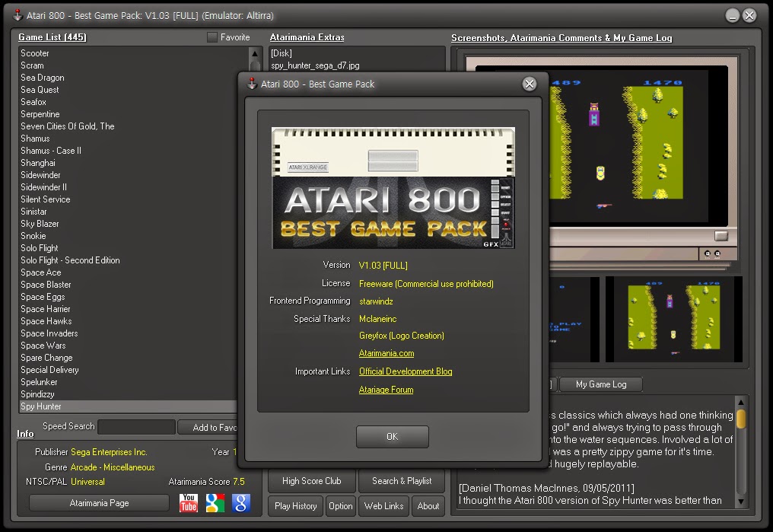Screen dimensions: 773x532
Task: Select the Spy Hunter road screenshot thumbnail
Action: pyautogui.click(x=674, y=319)
